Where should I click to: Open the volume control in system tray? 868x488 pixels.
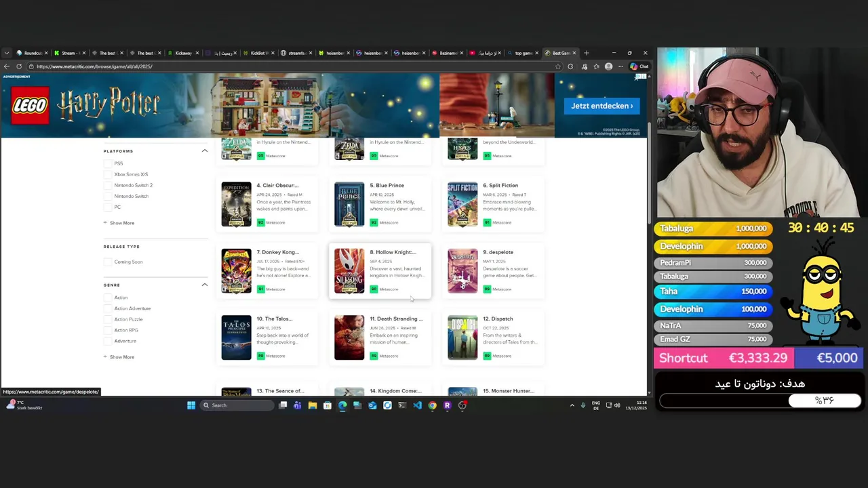(x=617, y=405)
